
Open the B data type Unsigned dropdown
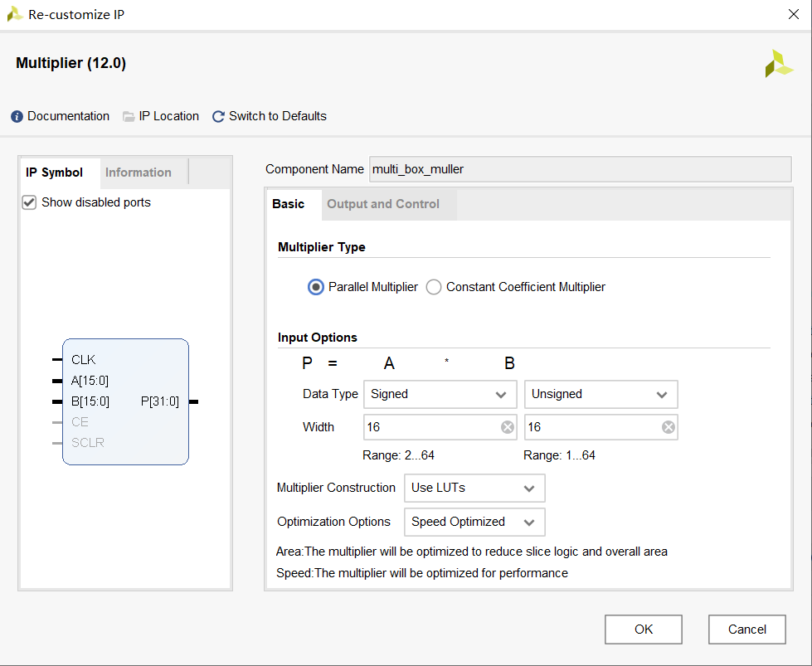[600, 394]
